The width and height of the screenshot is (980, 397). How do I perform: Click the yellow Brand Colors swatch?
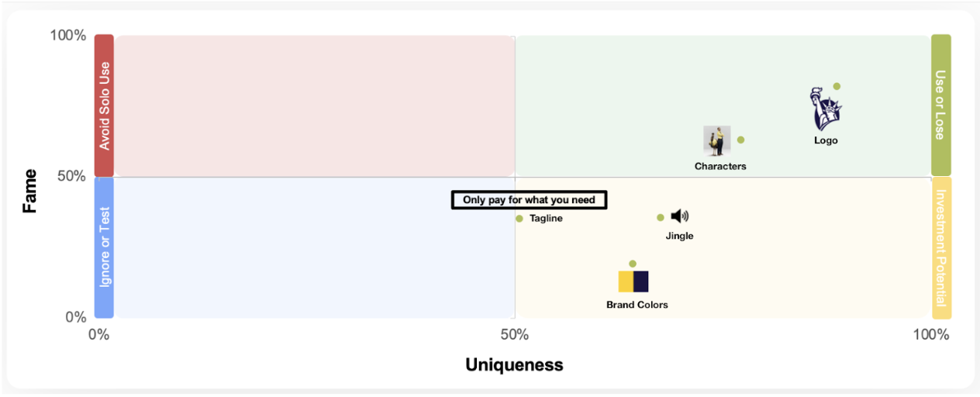626,281
